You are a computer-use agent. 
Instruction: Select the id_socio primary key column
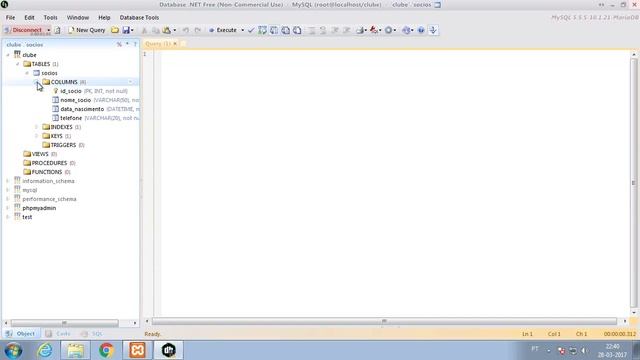pyautogui.click(x=90, y=91)
